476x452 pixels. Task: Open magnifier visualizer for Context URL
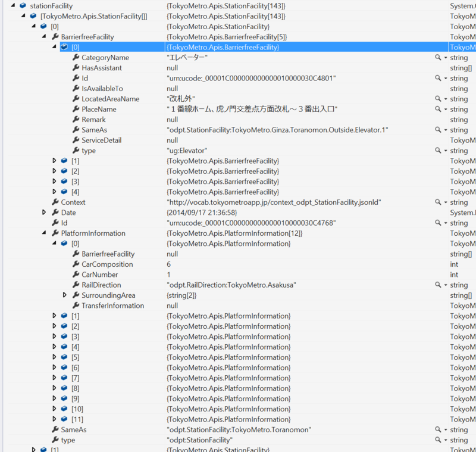pyautogui.click(x=438, y=202)
